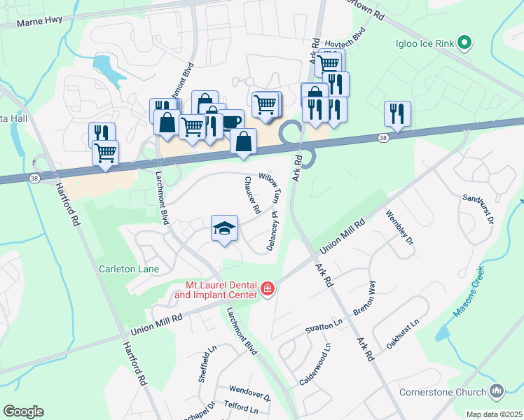This screenshot has height=420, width=524.
Task: Select the restaurant marker farthest east on Route 38
Action: click(397, 115)
